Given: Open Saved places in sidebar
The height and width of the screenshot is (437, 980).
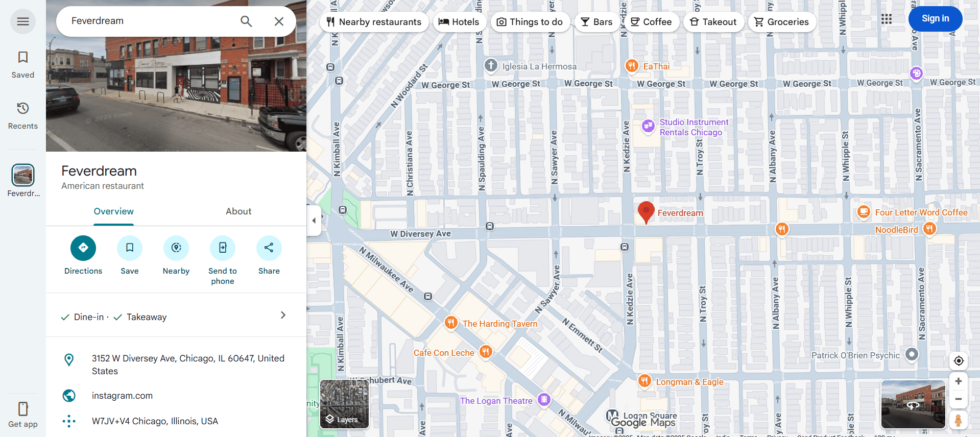Looking at the screenshot, I should tap(23, 64).
